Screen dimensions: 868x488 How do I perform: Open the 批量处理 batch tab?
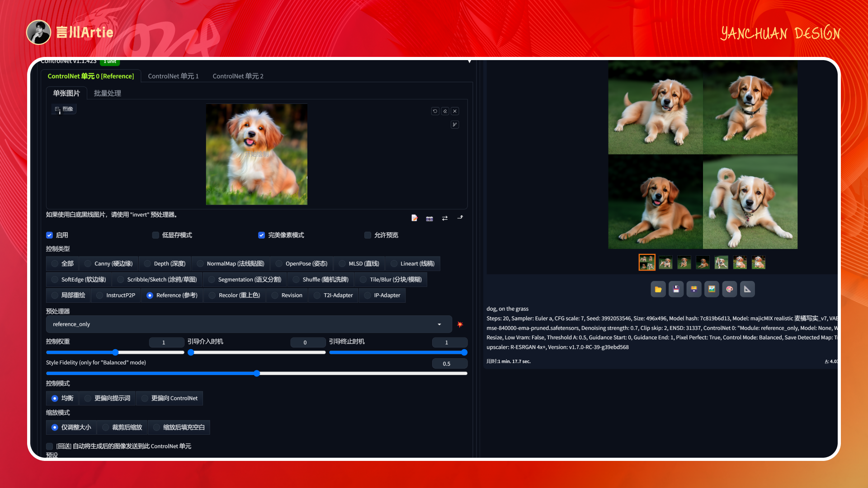click(x=107, y=93)
